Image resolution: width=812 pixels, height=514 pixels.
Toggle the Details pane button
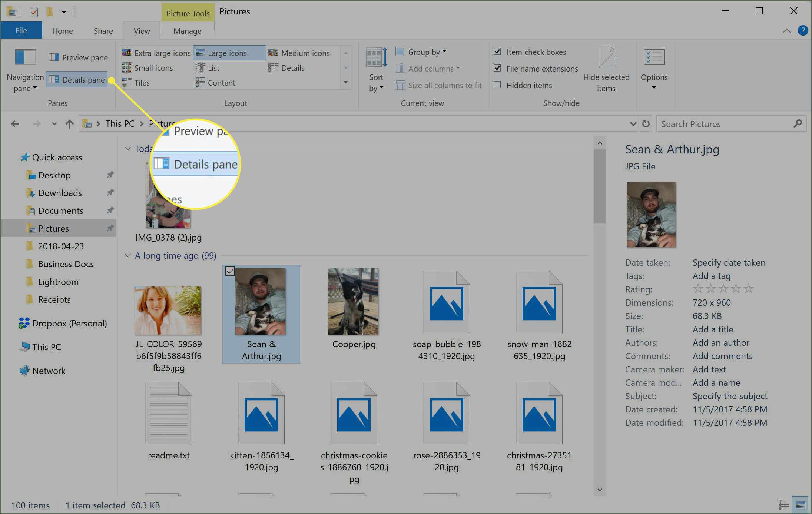[77, 80]
